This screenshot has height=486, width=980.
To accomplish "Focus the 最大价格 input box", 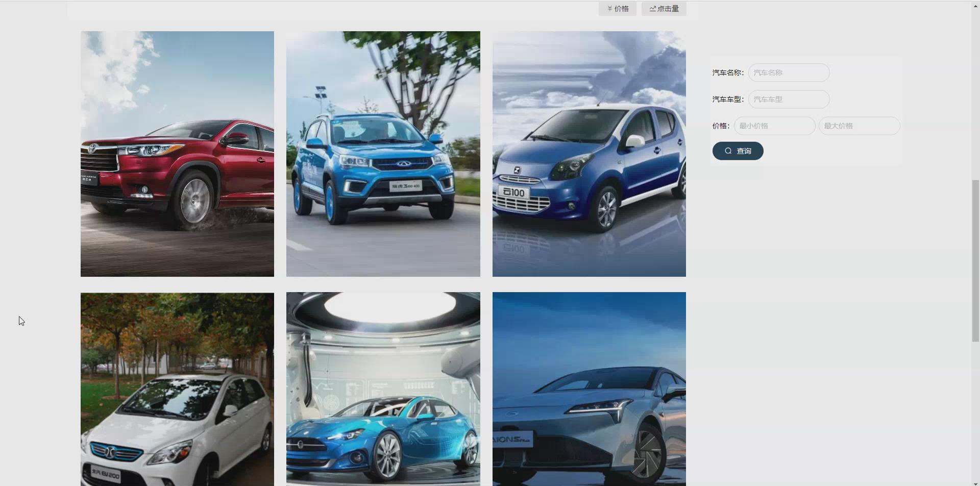I will (x=859, y=126).
